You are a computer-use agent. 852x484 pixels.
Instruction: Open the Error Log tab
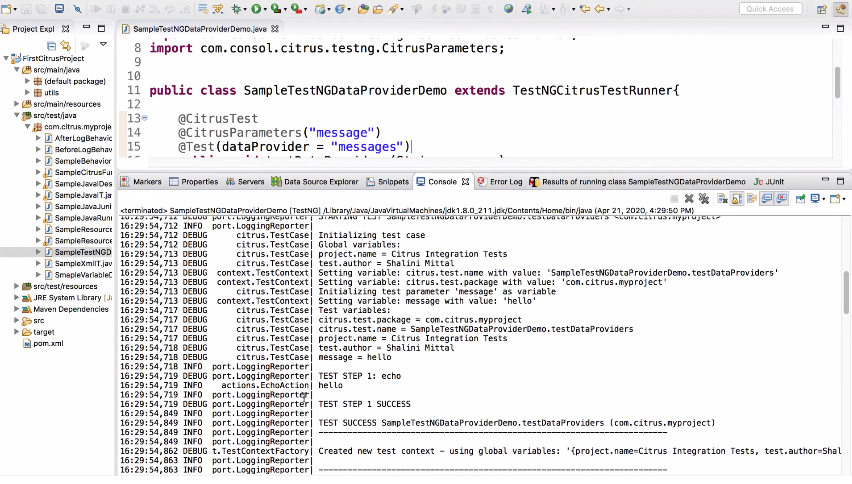499,182
